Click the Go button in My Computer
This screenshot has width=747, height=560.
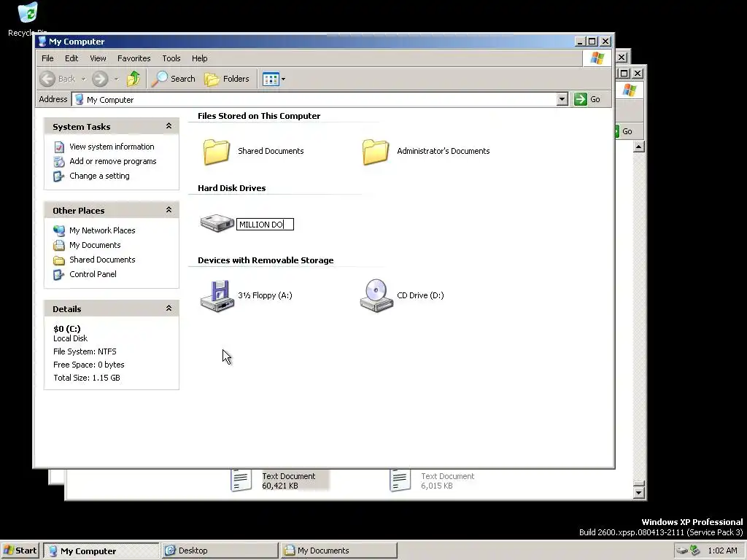click(x=587, y=99)
